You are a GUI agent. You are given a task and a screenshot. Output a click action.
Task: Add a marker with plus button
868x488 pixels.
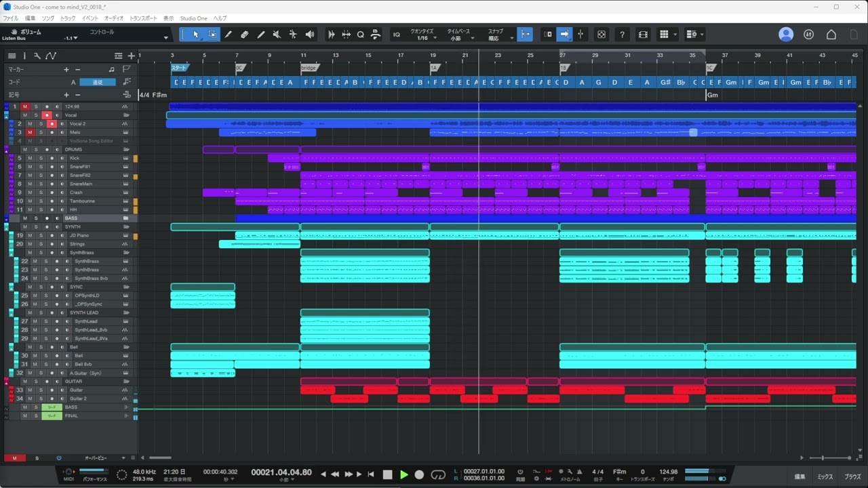[66, 69]
